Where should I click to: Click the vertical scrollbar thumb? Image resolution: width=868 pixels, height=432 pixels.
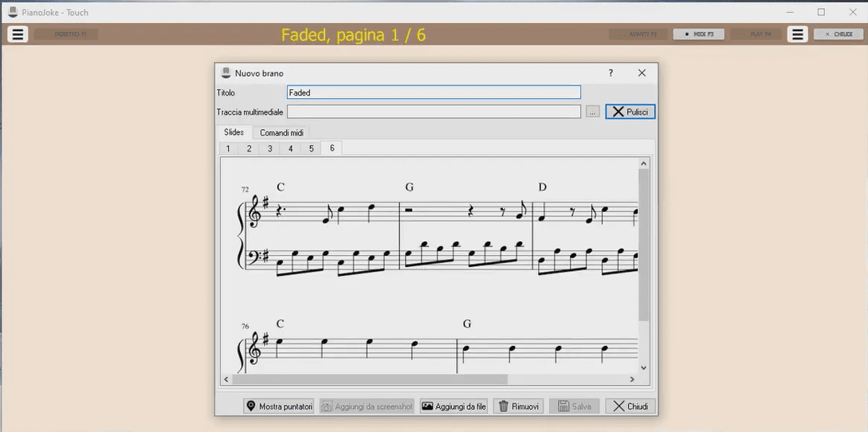click(644, 244)
